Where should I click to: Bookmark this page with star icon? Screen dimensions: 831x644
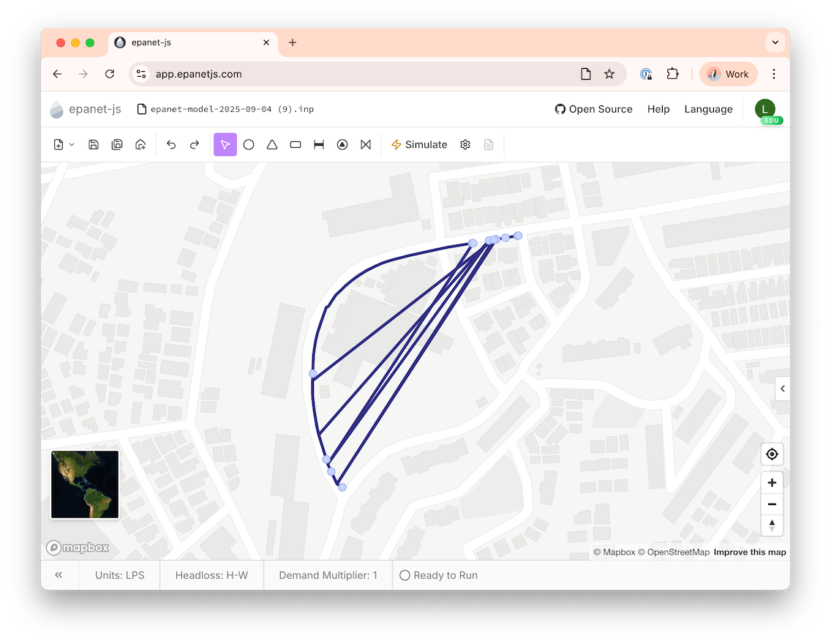pyautogui.click(x=609, y=74)
